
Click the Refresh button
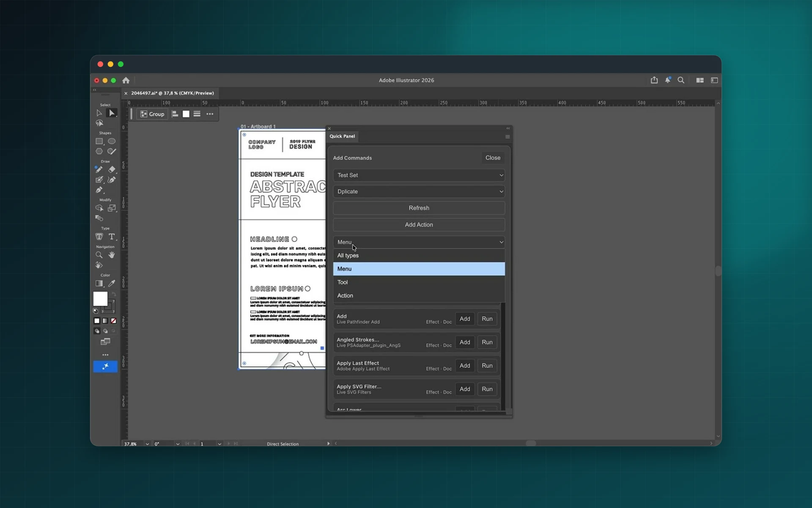point(419,208)
